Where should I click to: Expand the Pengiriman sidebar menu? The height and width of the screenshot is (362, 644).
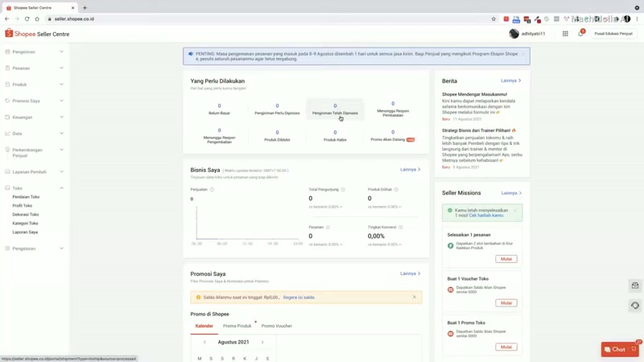point(35,51)
